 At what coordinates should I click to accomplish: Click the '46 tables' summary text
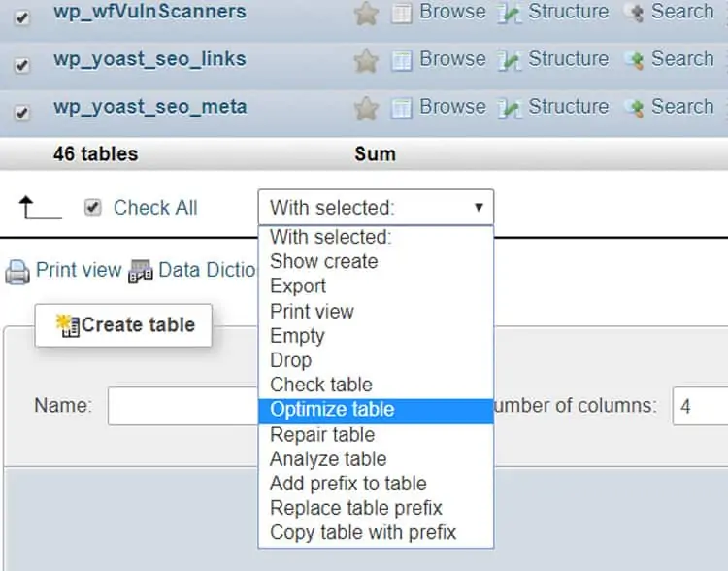[96, 153]
